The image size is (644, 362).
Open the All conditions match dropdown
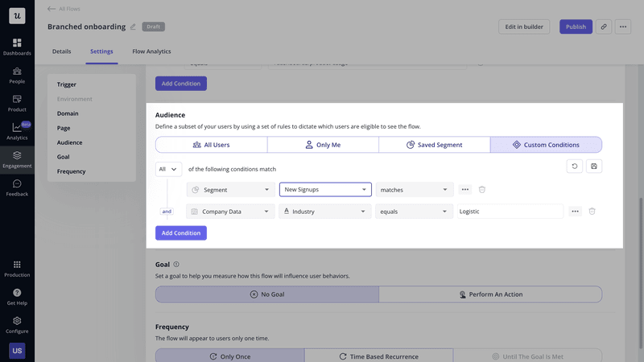[168, 169]
